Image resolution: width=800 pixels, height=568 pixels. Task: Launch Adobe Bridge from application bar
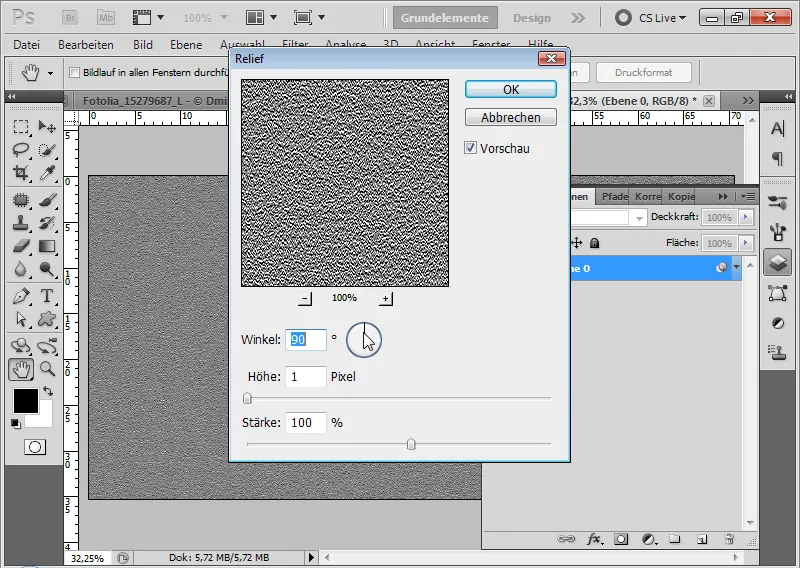pos(70,18)
